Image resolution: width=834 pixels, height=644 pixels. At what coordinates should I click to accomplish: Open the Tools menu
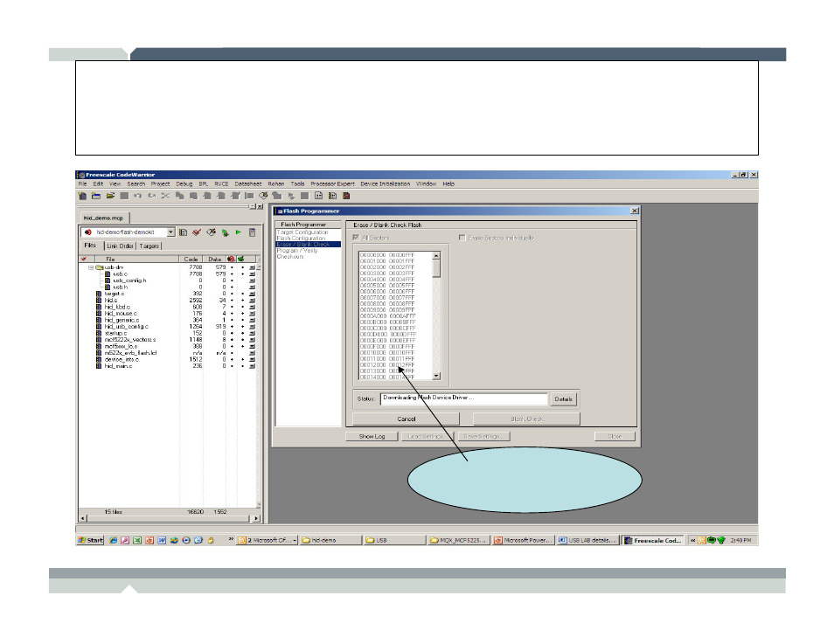click(297, 184)
